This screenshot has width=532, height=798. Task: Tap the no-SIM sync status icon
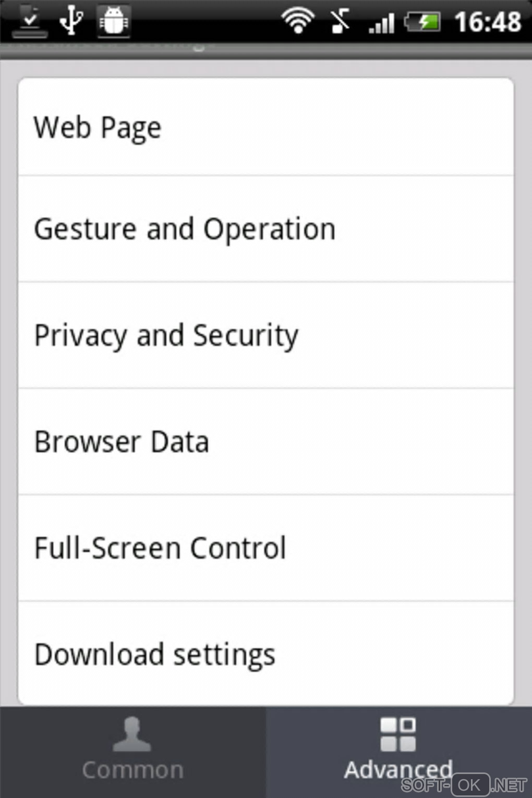[x=340, y=21]
